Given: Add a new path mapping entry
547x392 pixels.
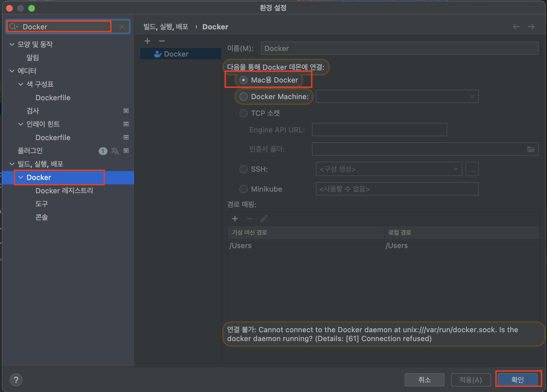Looking at the screenshot, I should tap(235, 219).
